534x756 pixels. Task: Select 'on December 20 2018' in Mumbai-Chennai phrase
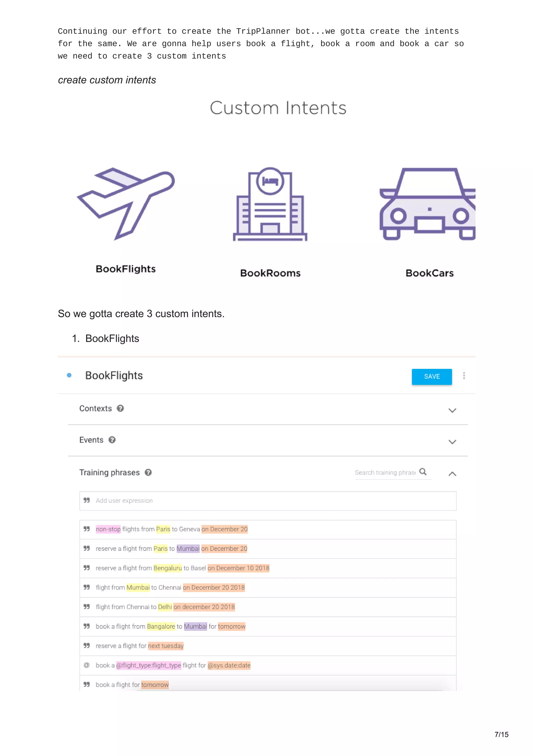(x=214, y=587)
